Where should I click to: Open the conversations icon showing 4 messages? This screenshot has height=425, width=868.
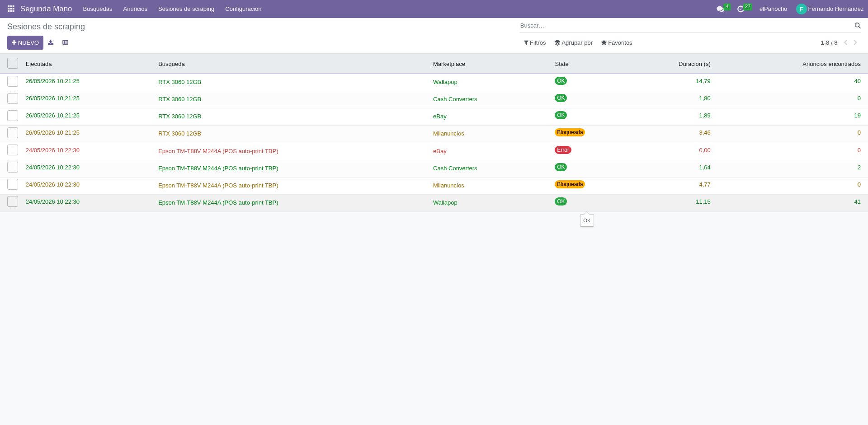720,9
